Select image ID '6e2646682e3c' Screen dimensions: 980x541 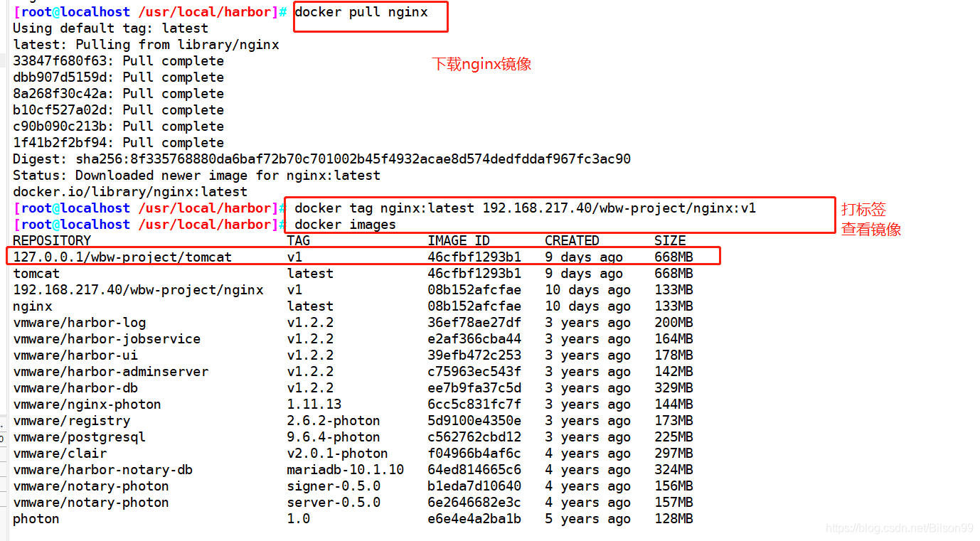[x=474, y=503]
